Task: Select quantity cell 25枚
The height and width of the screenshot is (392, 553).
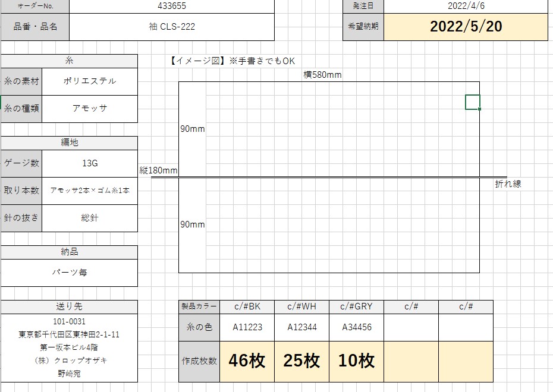Action: point(302,361)
